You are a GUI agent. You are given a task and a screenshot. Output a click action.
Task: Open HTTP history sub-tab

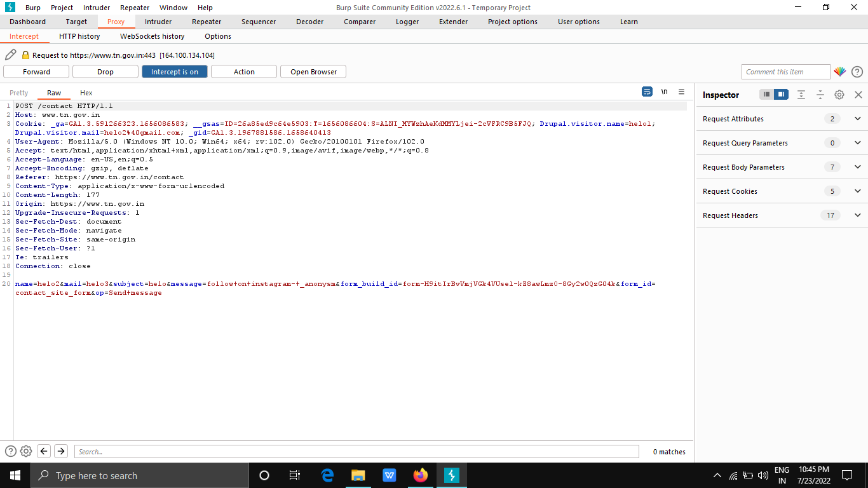[79, 36]
